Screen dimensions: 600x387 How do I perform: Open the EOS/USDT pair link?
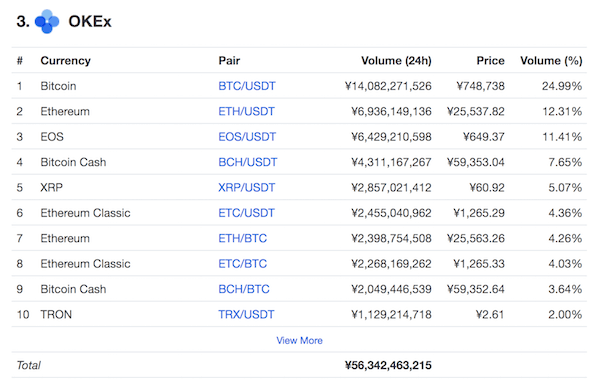(247, 137)
